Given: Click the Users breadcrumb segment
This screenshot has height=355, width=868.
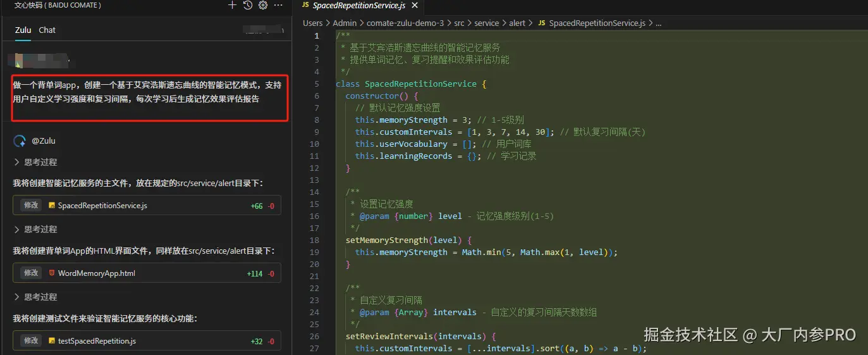Looking at the screenshot, I should [x=313, y=23].
